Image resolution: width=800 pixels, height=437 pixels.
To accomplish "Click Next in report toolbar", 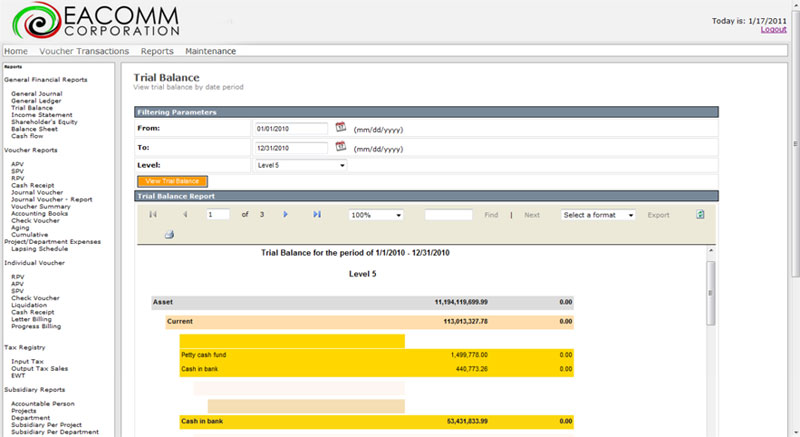I will point(532,215).
